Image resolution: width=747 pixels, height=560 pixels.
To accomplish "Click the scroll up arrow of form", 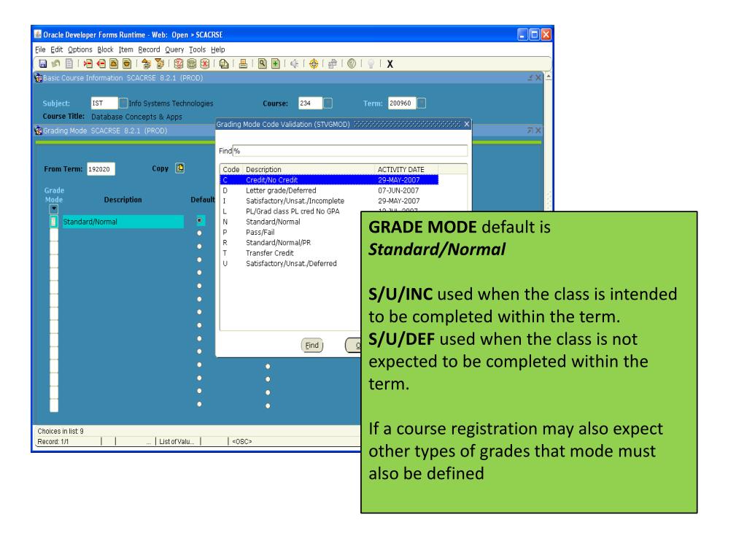I will pyautogui.click(x=549, y=77).
